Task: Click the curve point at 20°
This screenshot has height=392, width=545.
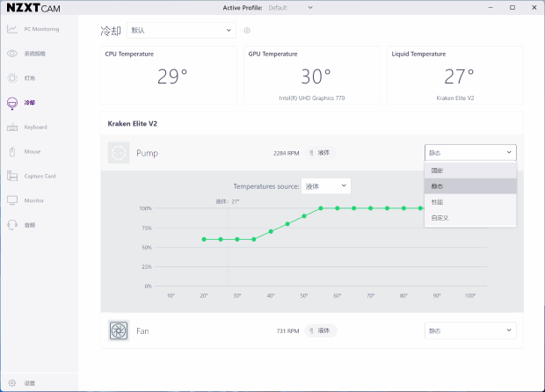Action: (204, 239)
